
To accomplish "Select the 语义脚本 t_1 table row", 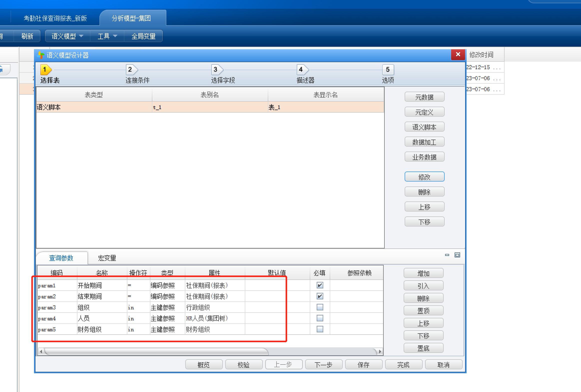I will pyautogui.click(x=210, y=107).
